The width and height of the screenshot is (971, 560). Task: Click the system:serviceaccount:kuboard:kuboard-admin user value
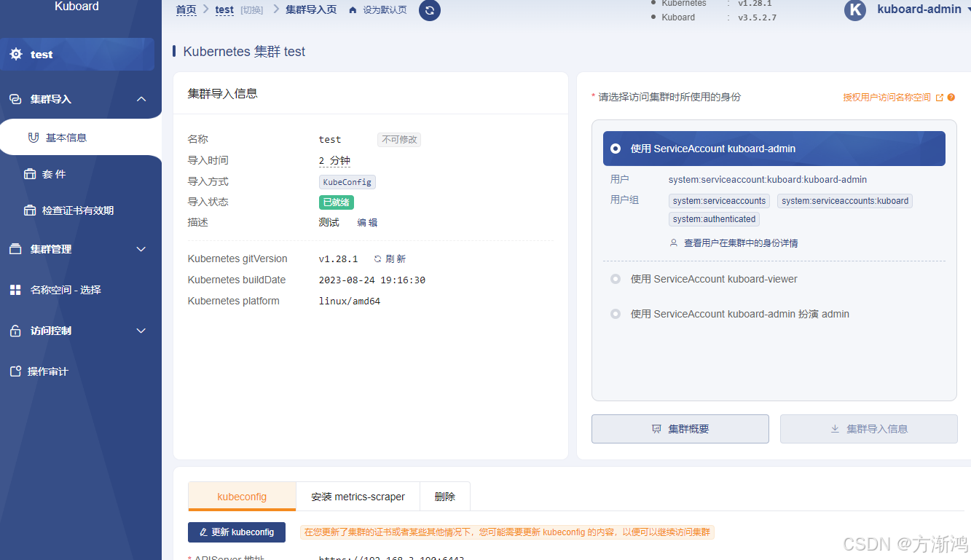point(768,180)
